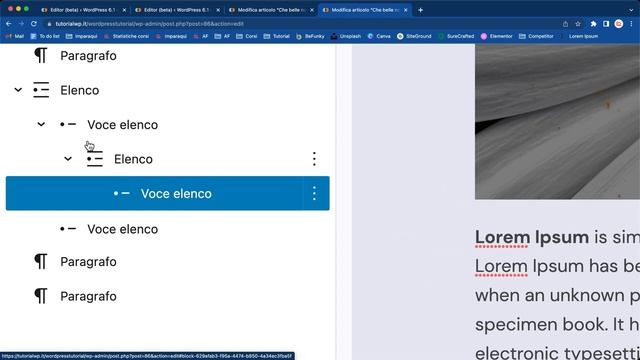Select the grayscale image block in editor
Image resolution: width=640 pixels, height=360 pixels.
(x=557, y=122)
